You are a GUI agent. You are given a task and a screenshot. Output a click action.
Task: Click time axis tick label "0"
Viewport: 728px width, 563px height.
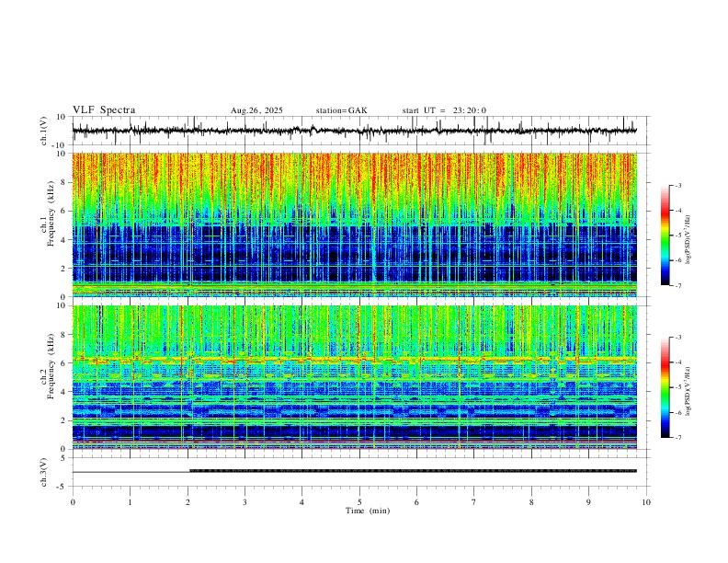click(73, 502)
